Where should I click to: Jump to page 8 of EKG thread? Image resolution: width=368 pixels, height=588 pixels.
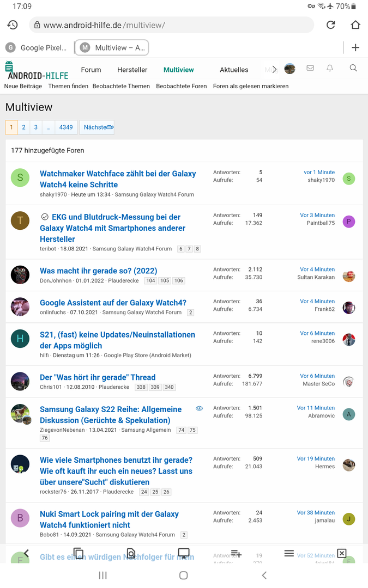point(197,249)
